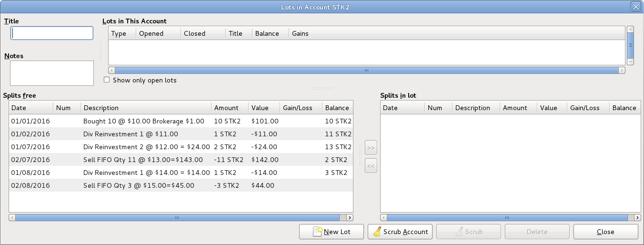This screenshot has width=644, height=245.
Task: Select the Sell FIFO Qty 11 split row
Action: point(143,160)
